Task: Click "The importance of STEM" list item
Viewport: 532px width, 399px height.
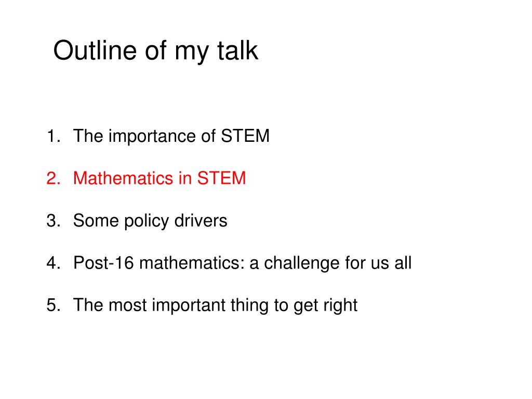Action: tap(171, 136)
